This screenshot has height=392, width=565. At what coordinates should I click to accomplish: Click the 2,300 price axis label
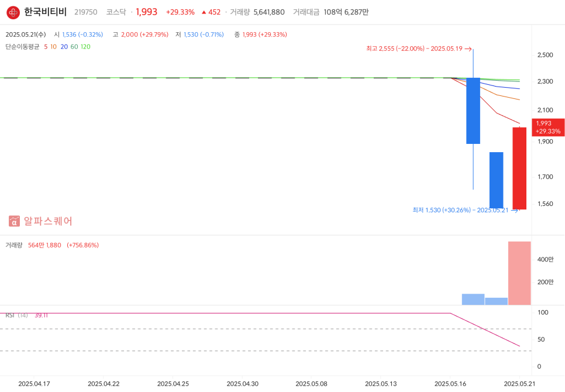coord(545,81)
